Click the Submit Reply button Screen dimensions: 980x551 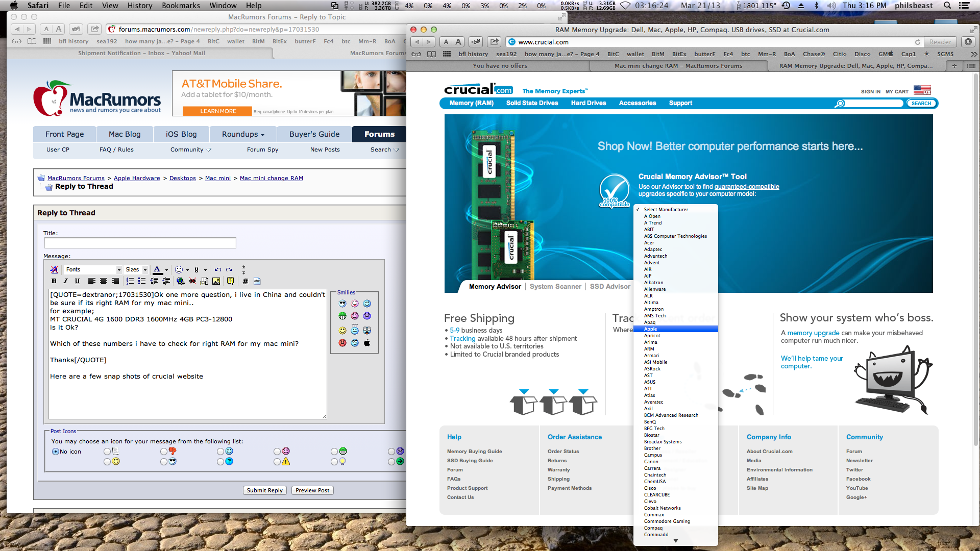264,490
